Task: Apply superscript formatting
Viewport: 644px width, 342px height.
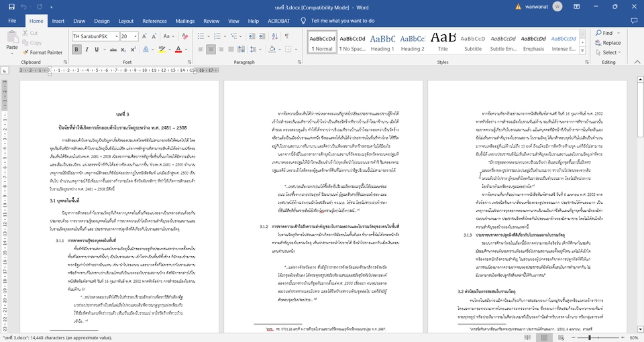Action: pyautogui.click(x=133, y=49)
